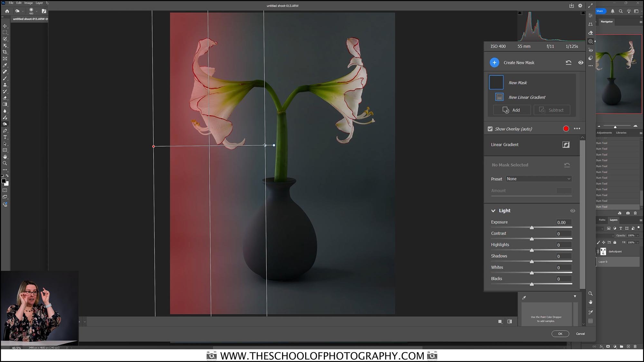Viewport: 644px width, 362px height.
Task: Switch to the Paths tab
Action: point(601,220)
